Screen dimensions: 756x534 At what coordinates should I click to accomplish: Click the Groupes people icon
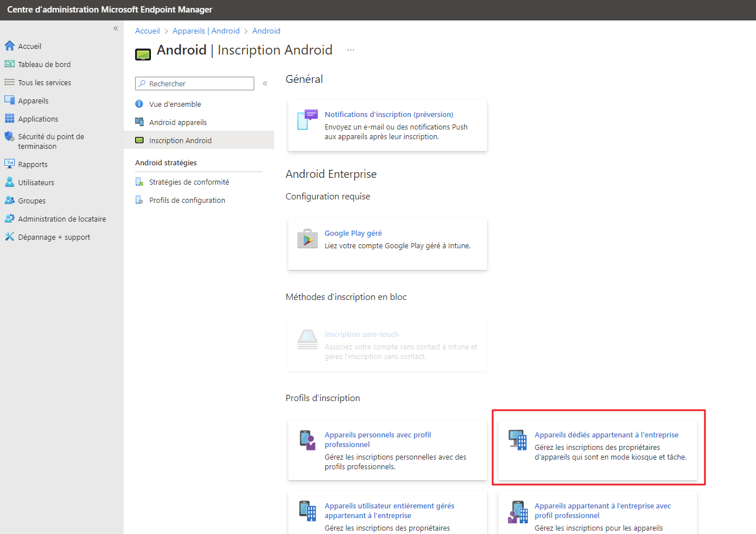10,201
